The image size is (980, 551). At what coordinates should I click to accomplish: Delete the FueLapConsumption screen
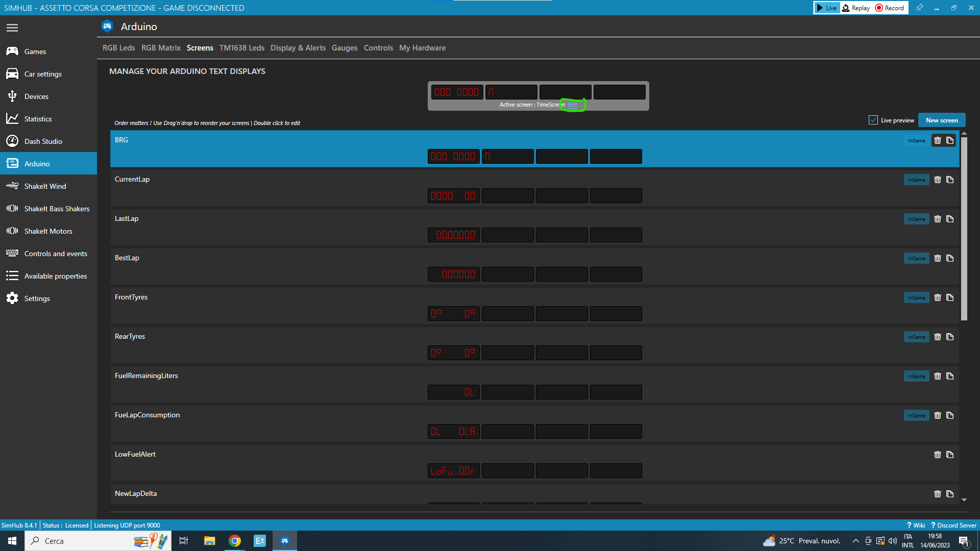(938, 415)
